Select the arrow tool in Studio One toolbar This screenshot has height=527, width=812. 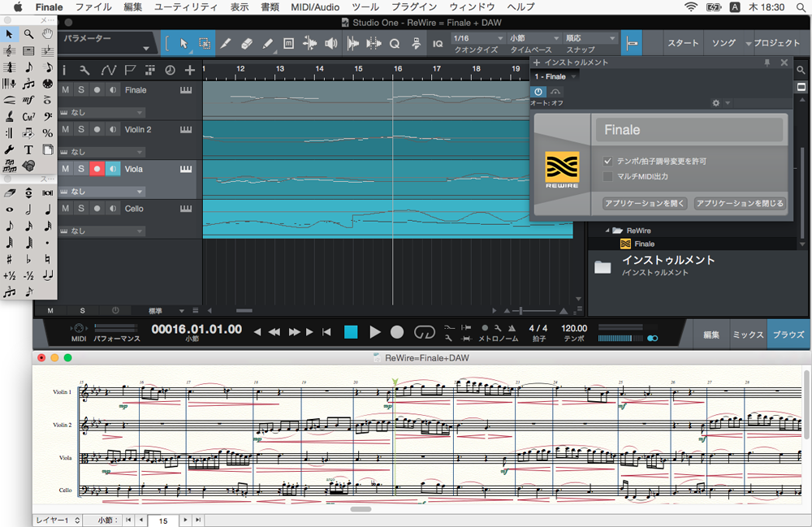tap(184, 44)
